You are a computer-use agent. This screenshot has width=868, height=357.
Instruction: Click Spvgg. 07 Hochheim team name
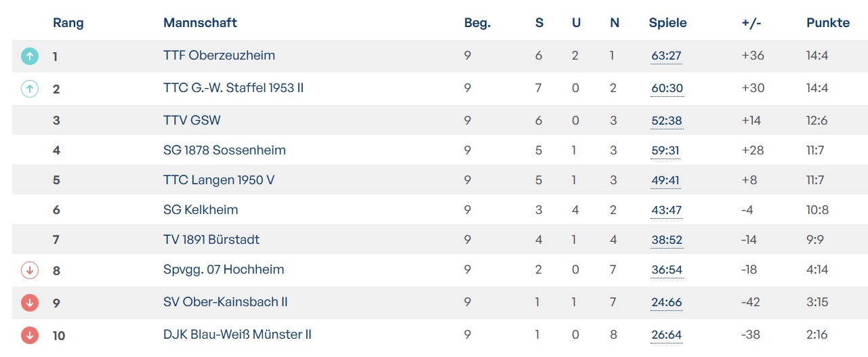click(x=224, y=270)
